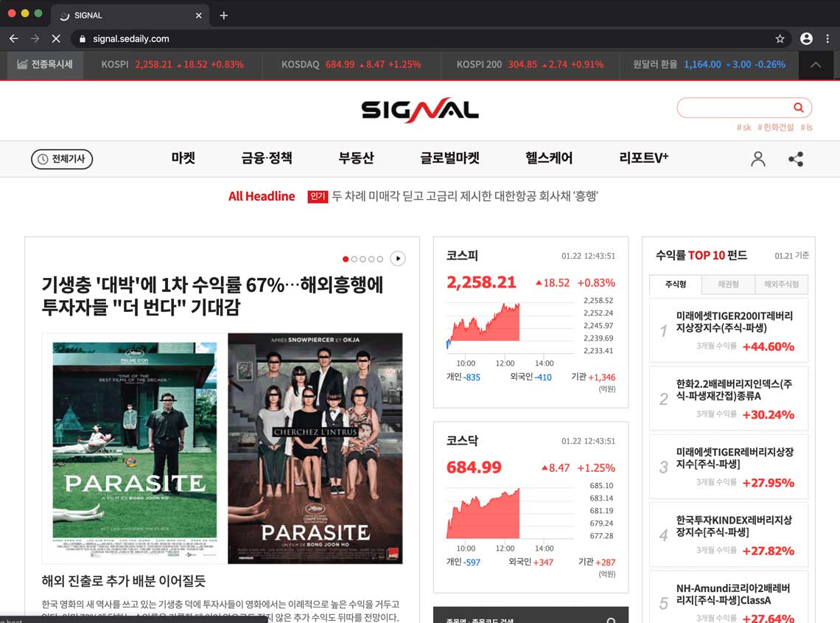This screenshot has height=623, width=840.
Task: Open a new browser tab
Action: click(223, 15)
